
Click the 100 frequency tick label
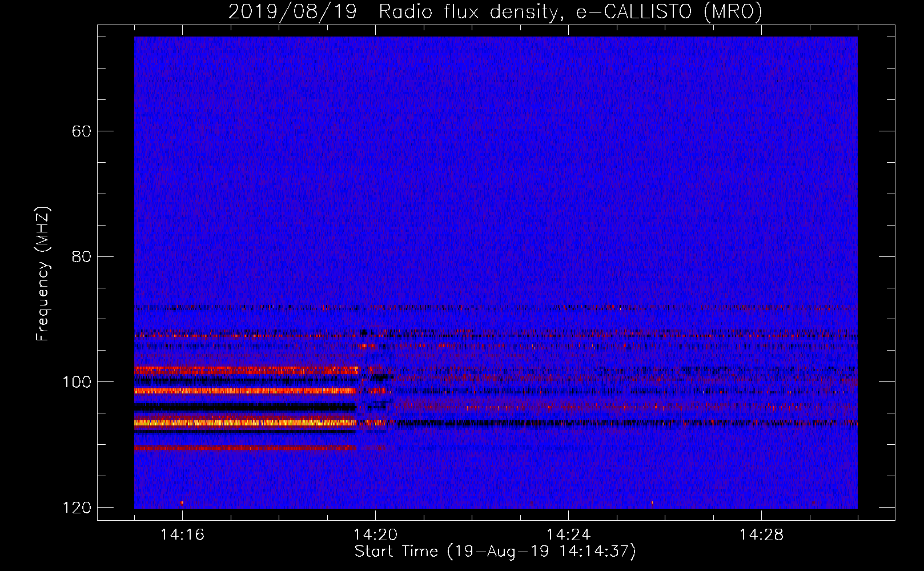pos(77,382)
